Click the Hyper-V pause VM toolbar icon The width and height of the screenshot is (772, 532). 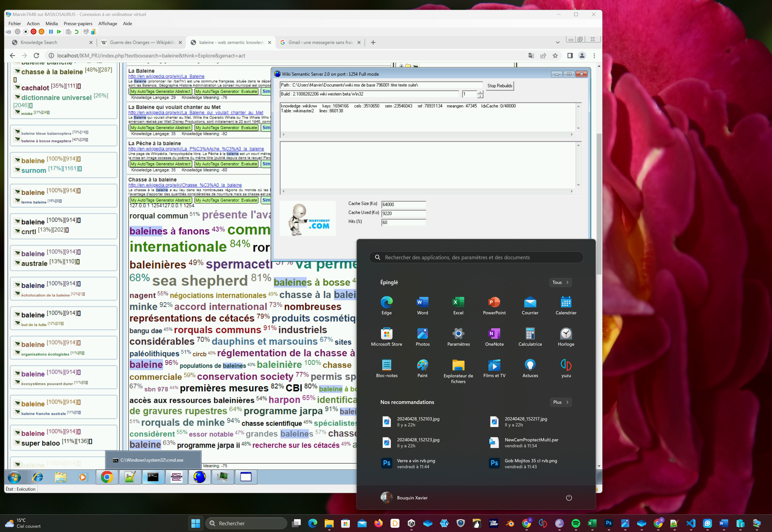[x=51, y=32]
